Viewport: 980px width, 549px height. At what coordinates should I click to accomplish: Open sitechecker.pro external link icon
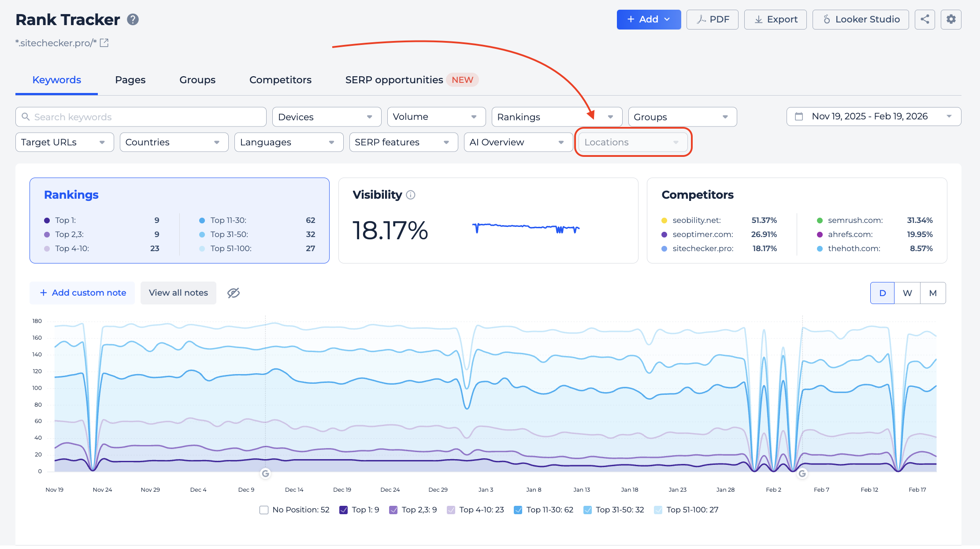pos(104,43)
